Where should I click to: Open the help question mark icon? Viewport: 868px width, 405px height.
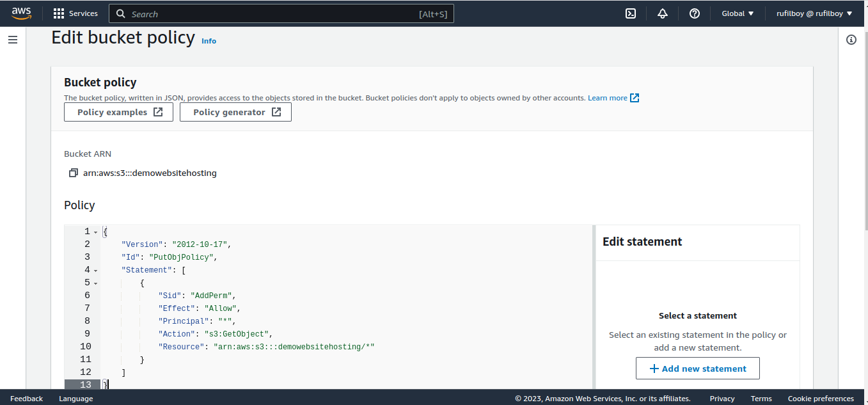(x=695, y=13)
